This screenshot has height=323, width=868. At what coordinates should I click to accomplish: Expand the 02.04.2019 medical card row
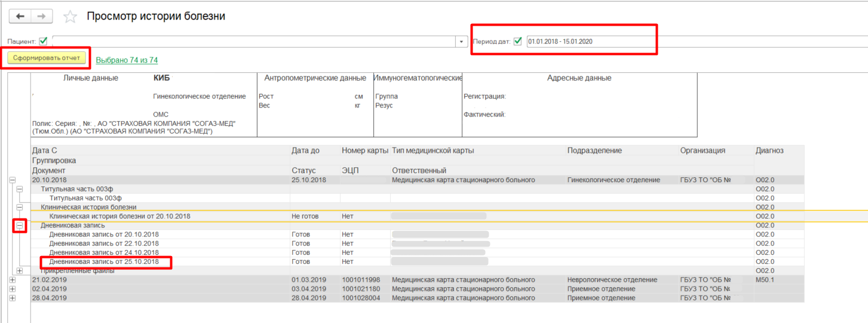pos(12,288)
